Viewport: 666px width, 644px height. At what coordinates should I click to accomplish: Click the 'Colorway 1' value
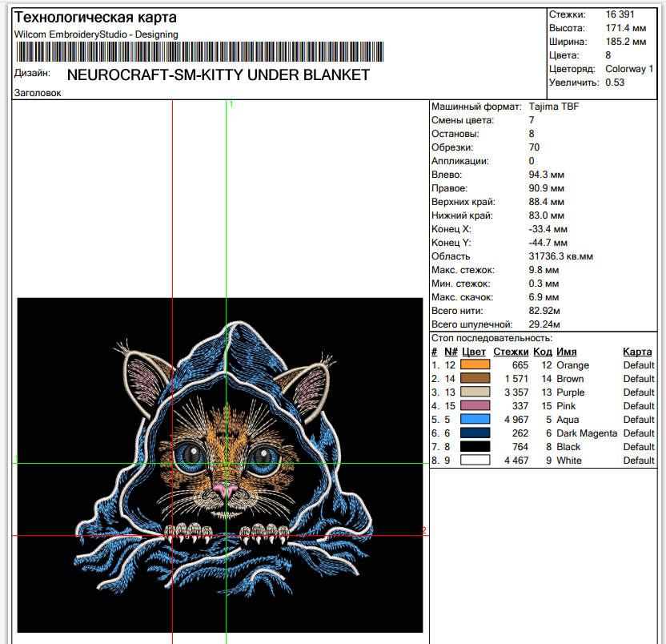(629, 69)
